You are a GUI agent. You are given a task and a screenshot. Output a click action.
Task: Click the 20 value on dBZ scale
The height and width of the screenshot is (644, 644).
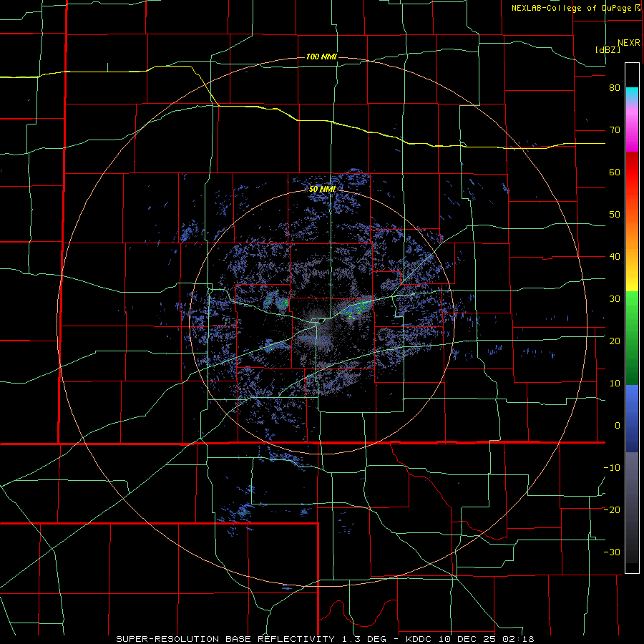click(x=615, y=341)
